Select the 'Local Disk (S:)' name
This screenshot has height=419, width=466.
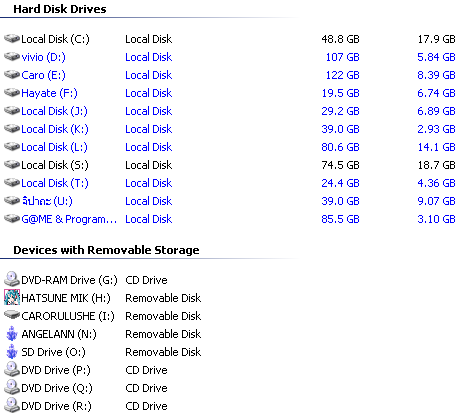(55, 165)
